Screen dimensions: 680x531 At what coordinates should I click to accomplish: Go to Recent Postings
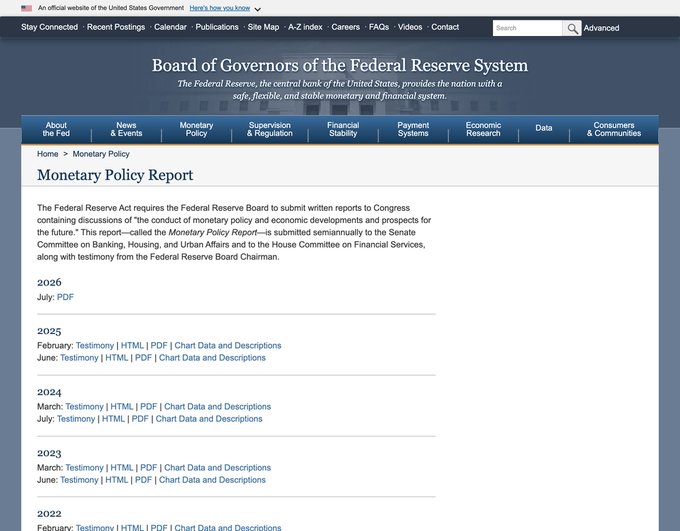pyautogui.click(x=116, y=27)
